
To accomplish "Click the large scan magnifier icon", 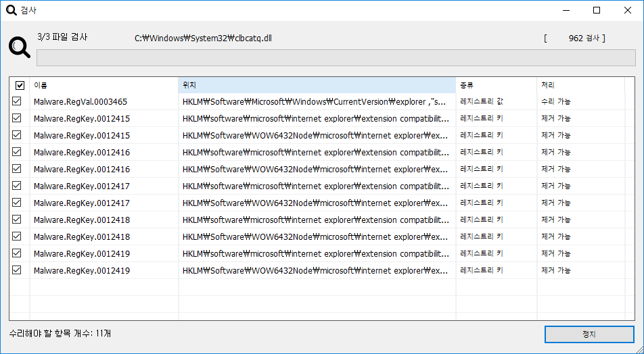I will pyautogui.click(x=20, y=47).
